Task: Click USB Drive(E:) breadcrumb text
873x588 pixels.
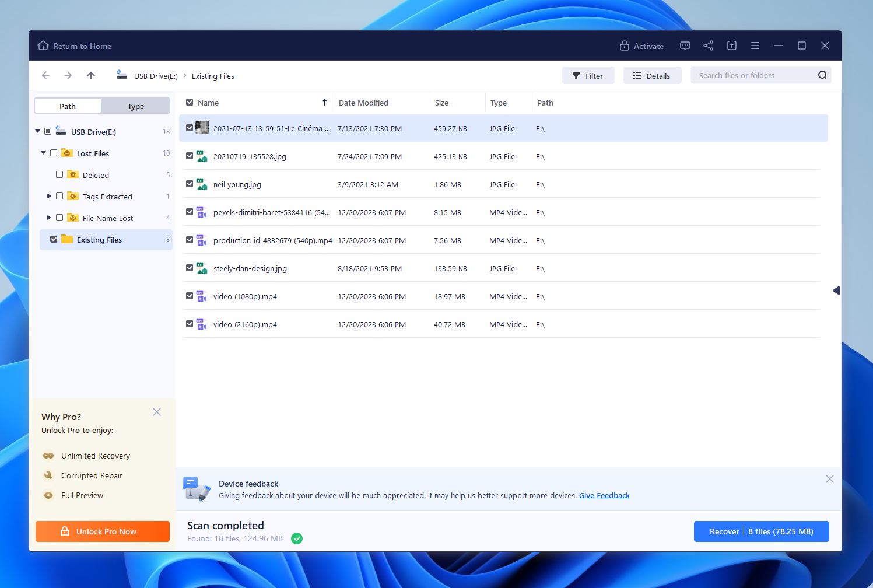Action: (x=156, y=76)
